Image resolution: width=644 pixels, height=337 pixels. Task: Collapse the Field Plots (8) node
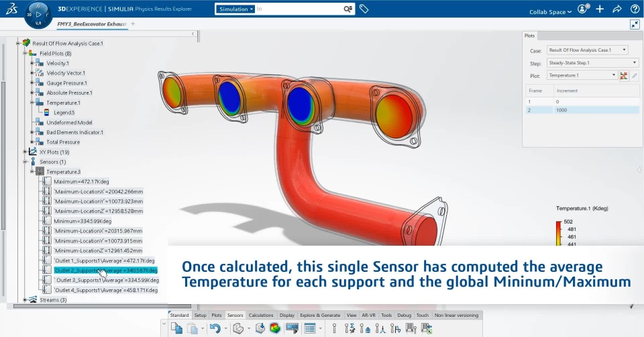(25, 54)
